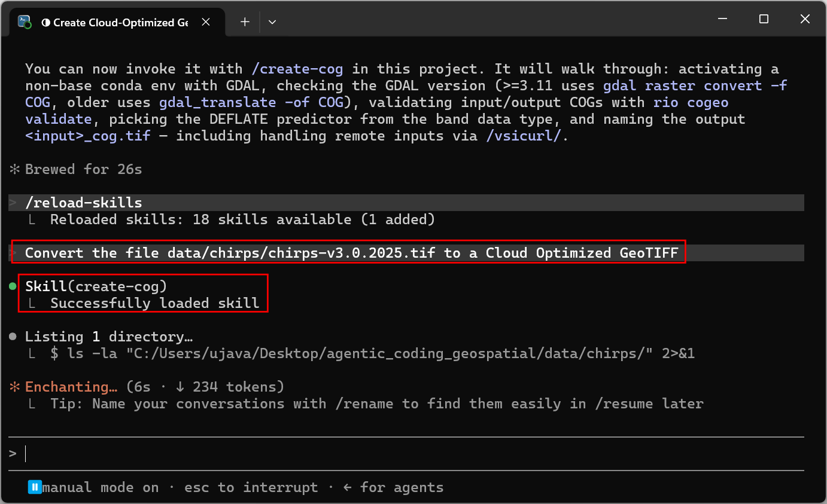Click the Convert the file chirps prompt line
Viewport: 827px width, 504px height.
[351, 253]
